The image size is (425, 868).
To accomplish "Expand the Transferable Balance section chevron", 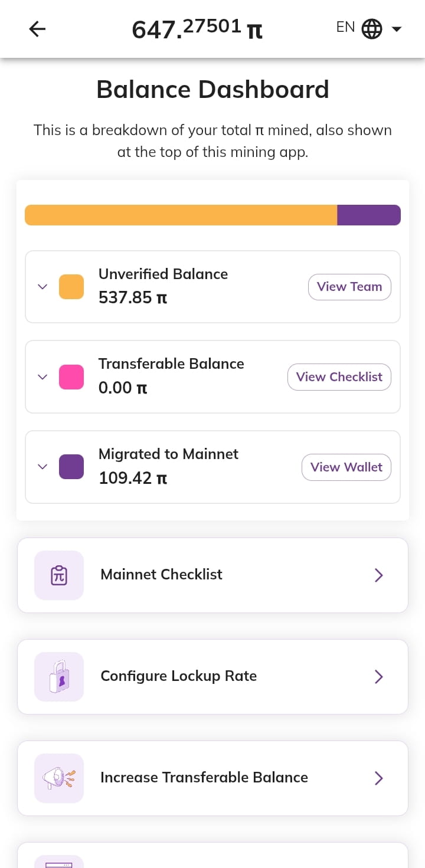I will pos(42,377).
